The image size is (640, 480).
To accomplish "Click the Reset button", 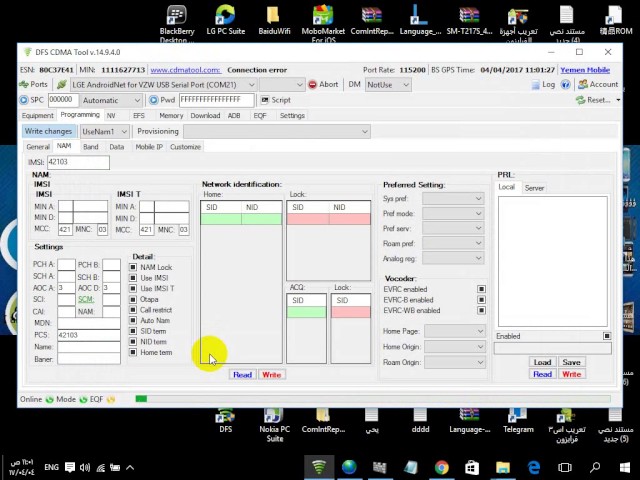I will pos(594,100).
